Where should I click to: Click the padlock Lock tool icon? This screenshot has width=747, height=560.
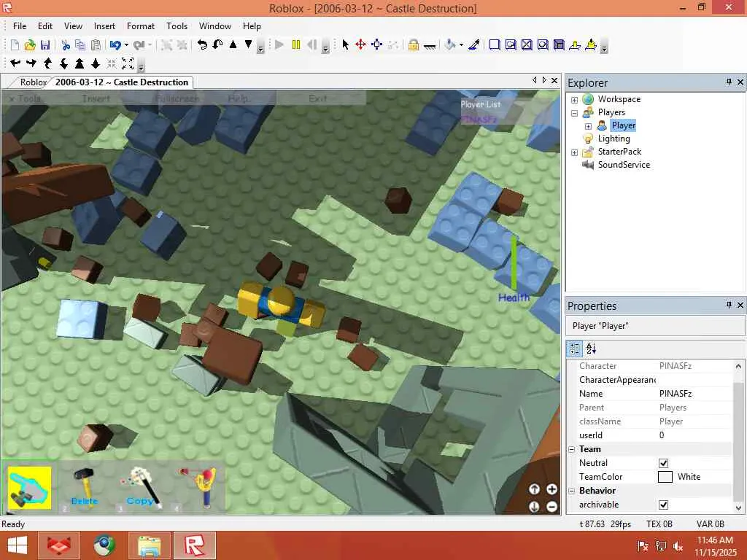[413, 44]
